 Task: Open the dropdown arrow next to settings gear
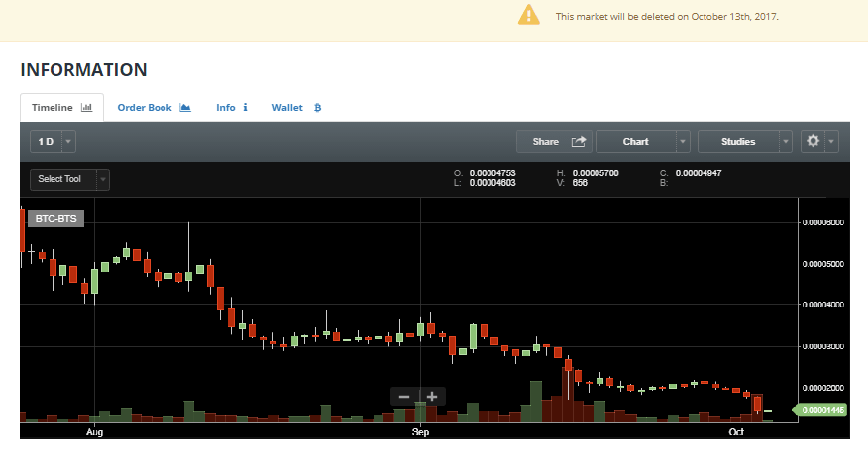pyautogui.click(x=832, y=142)
